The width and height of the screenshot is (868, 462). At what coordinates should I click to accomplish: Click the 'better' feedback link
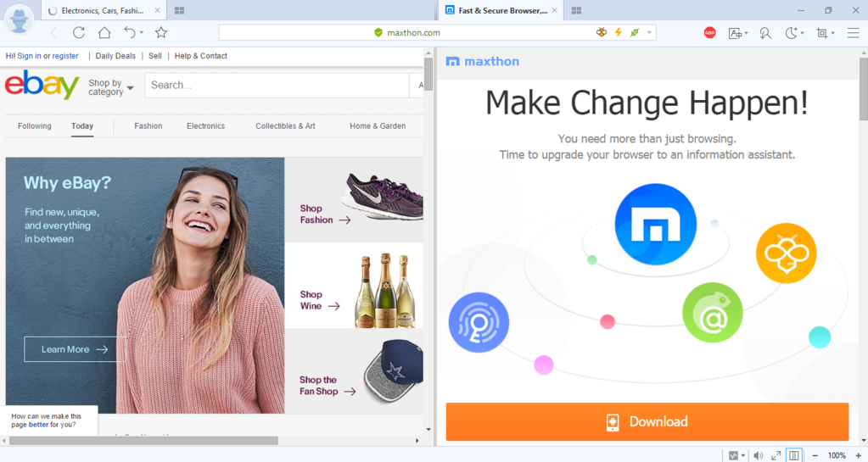click(38, 425)
